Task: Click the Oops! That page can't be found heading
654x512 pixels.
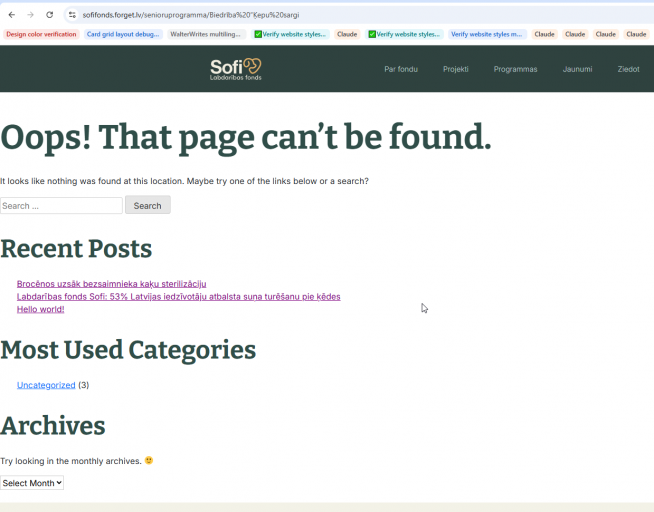Action: tap(246, 138)
